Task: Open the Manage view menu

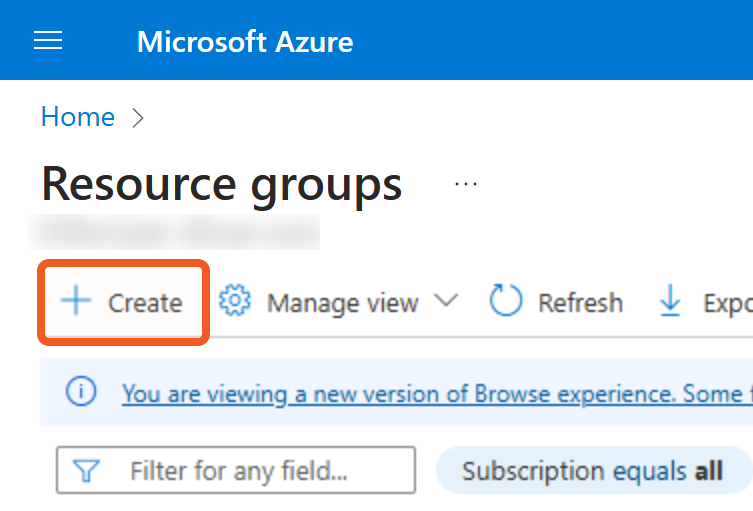Action: coord(342,302)
